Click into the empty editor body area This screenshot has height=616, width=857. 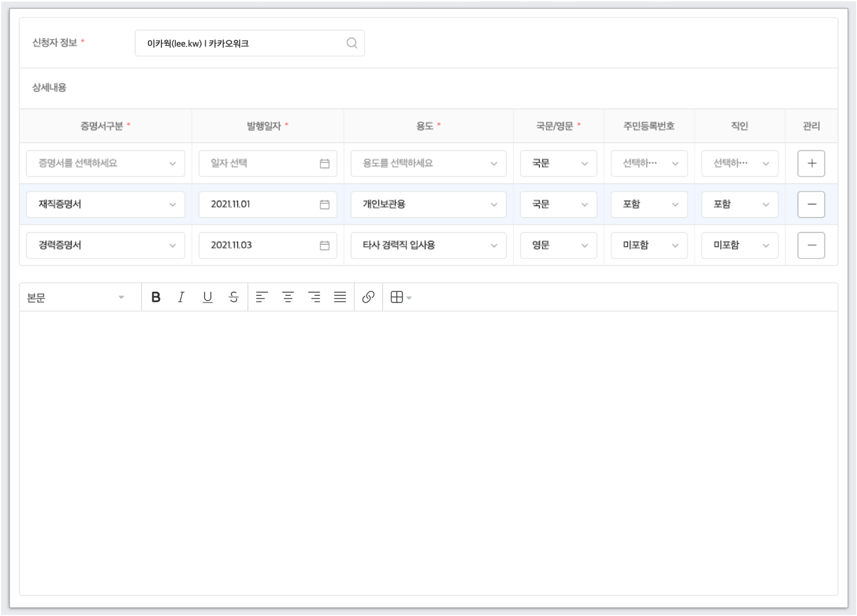428,450
